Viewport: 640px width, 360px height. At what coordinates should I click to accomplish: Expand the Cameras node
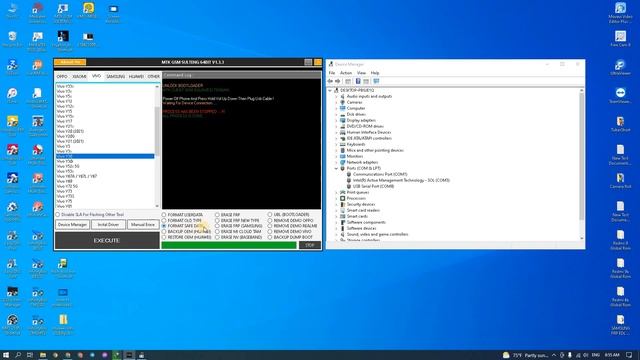pyautogui.click(x=336, y=102)
